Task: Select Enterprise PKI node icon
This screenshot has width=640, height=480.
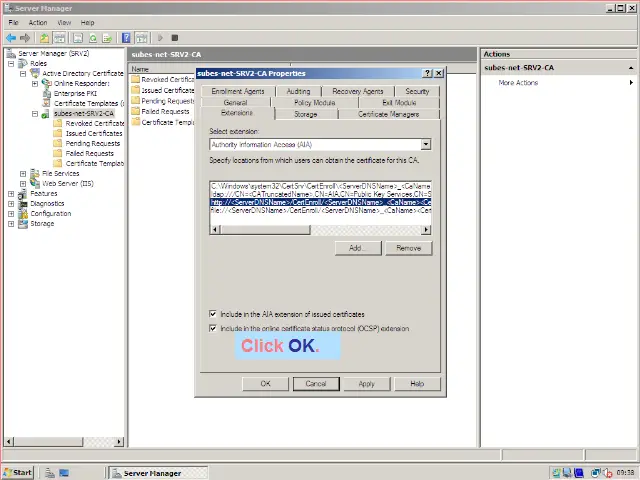Action: [47, 93]
